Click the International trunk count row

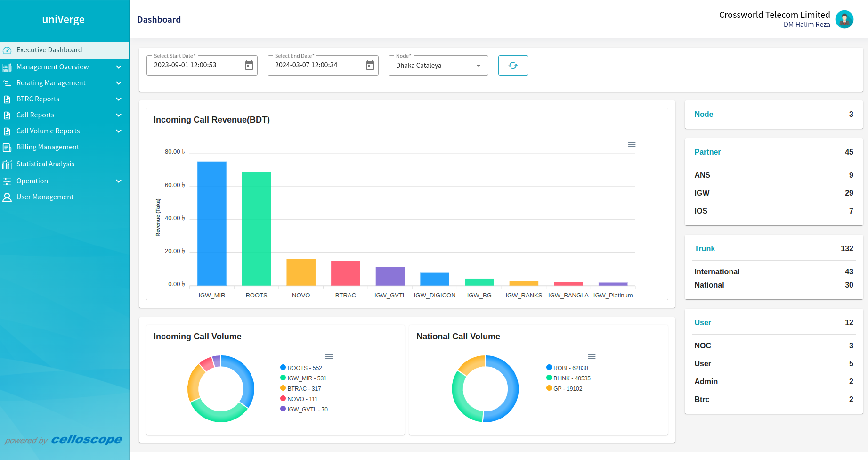tap(774, 272)
